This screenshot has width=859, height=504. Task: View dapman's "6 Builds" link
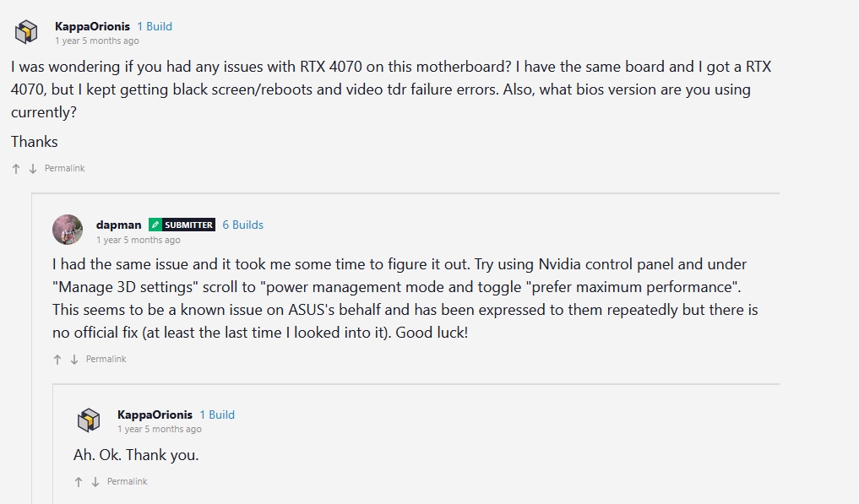tap(242, 225)
